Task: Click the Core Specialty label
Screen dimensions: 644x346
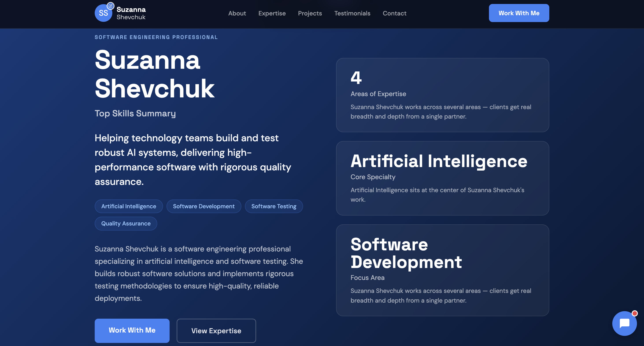Action: coord(373,177)
